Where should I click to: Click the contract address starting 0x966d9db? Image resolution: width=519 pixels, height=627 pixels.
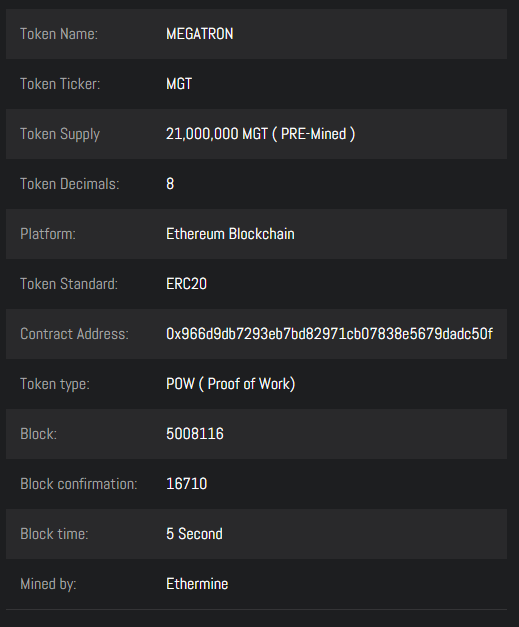click(x=329, y=334)
